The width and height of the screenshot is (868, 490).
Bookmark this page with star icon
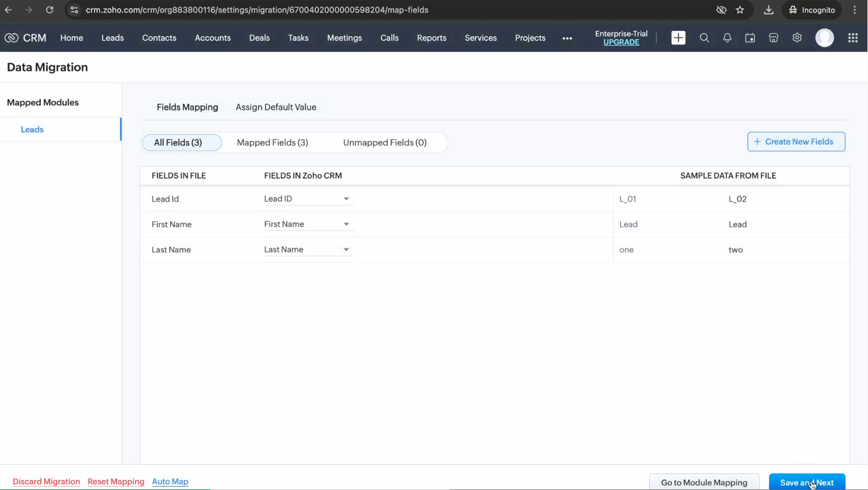pyautogui.click(x=740, y=10)
